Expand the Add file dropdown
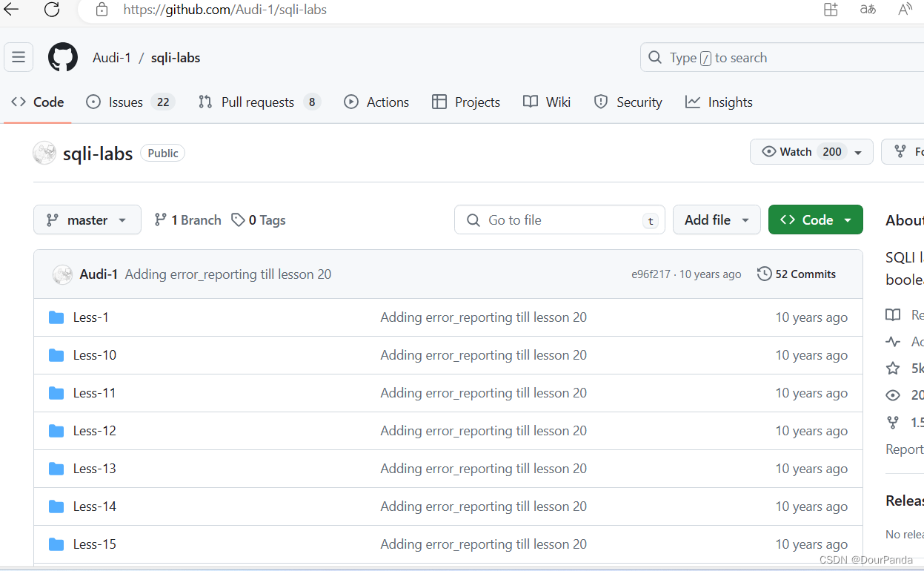The width and height of the screenshot is (924, 571). 717,220
